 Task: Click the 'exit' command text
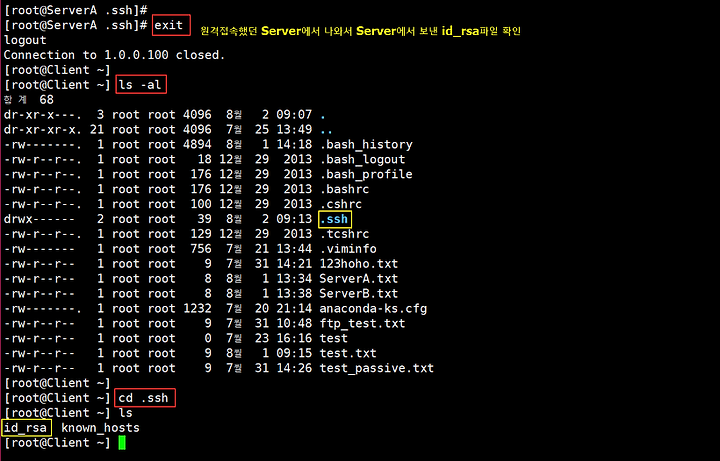[169, 25]
